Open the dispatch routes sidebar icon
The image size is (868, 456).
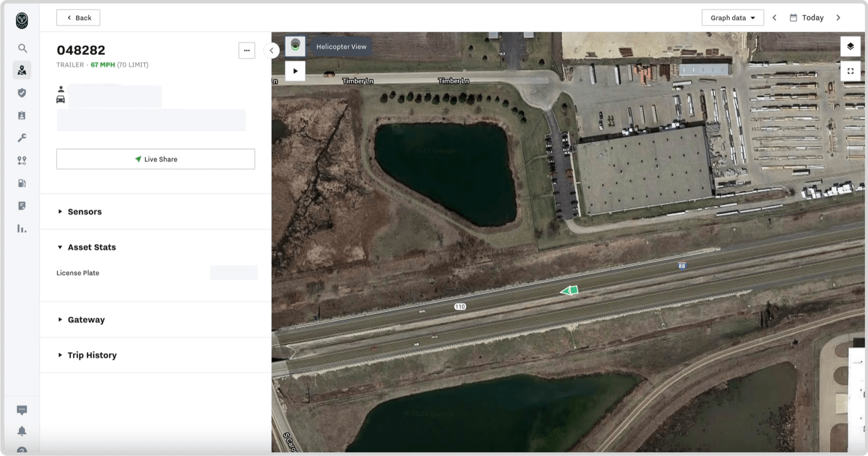pyautogui.click(x=22, y=160)
